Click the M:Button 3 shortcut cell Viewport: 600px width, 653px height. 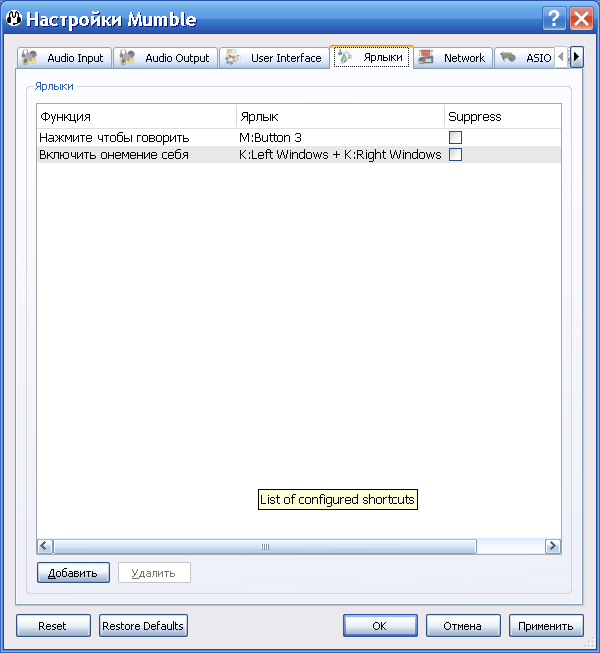tap(341, 137)
